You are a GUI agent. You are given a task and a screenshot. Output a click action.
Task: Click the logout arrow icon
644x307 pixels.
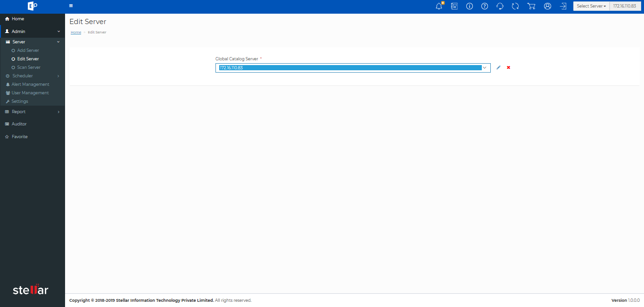[x=563, y=6]
